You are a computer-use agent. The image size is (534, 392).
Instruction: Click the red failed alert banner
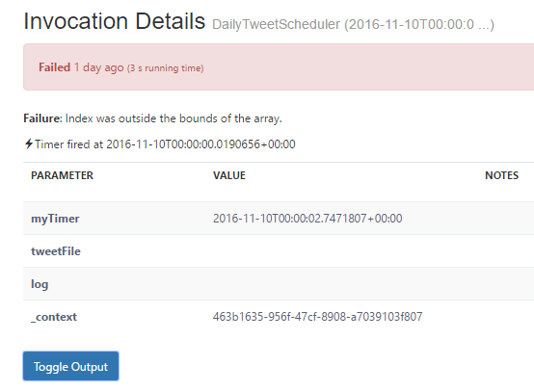[279, 67]
